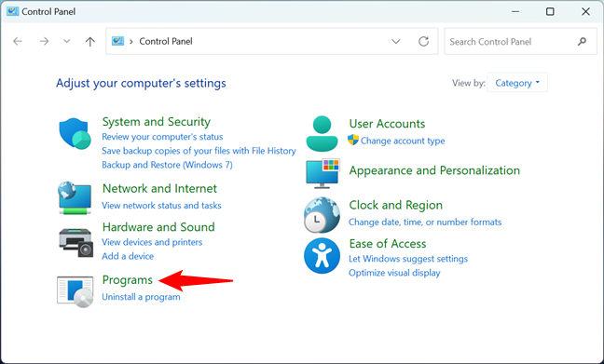This screenshot has height=364, width=604.
Task: Click Add a device link
Action: [x=128, y=256]
